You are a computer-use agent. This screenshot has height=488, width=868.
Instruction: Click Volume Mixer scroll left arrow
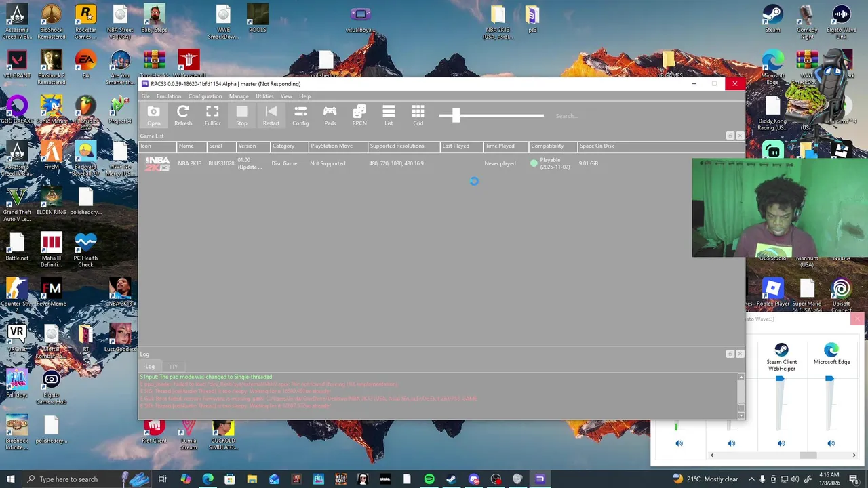tap(711, 455)
